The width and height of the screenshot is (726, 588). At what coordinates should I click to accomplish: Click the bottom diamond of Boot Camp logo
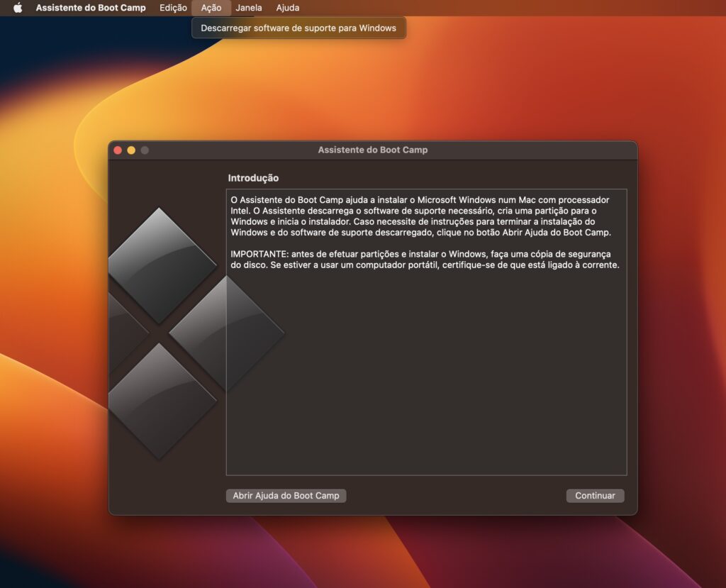tap(160, 401)
